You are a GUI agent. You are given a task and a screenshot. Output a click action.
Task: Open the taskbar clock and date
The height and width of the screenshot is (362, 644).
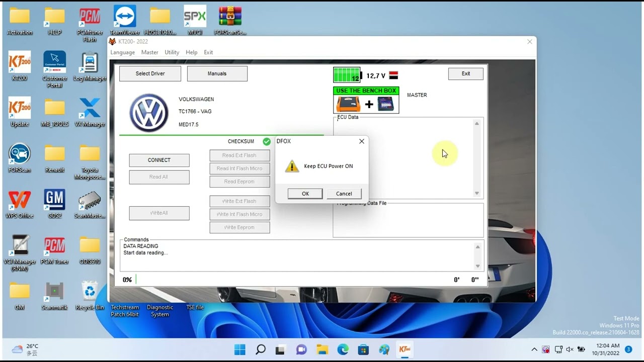(x=606, y=349)
